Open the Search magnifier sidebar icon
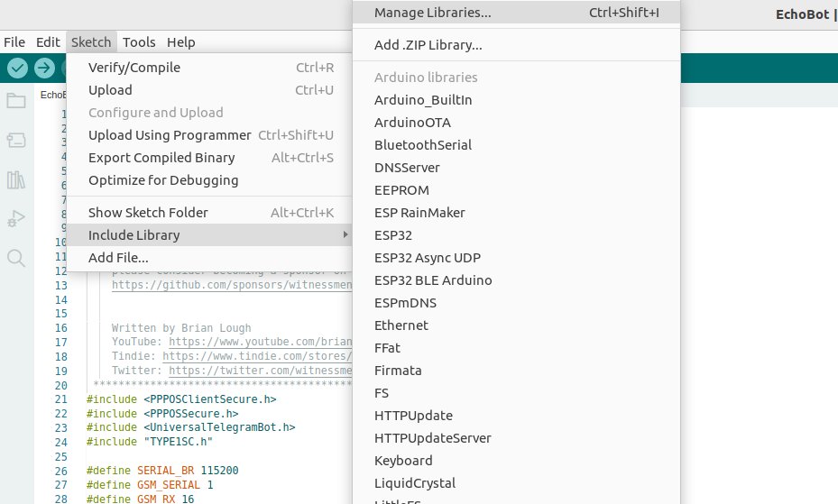The height and width of the screenshot is (504, 838). coord(16,259)
